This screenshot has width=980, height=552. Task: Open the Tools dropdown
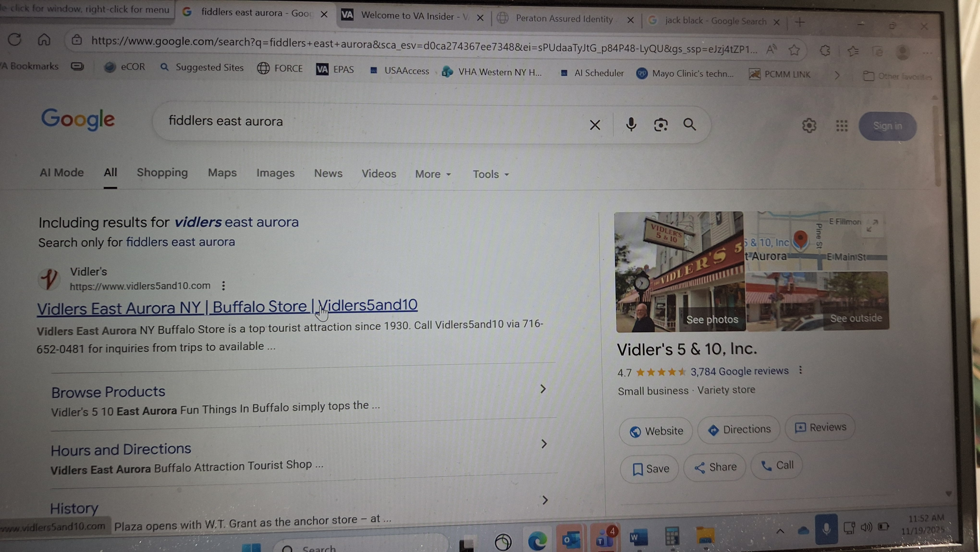(490, 174)
